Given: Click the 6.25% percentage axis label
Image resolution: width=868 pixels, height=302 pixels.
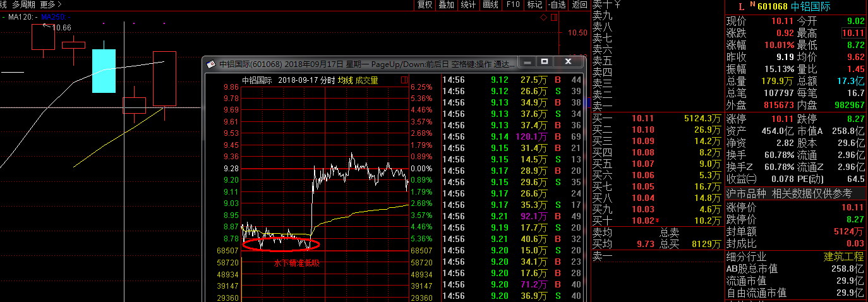Looking at the screenshot, I should 421,87.
